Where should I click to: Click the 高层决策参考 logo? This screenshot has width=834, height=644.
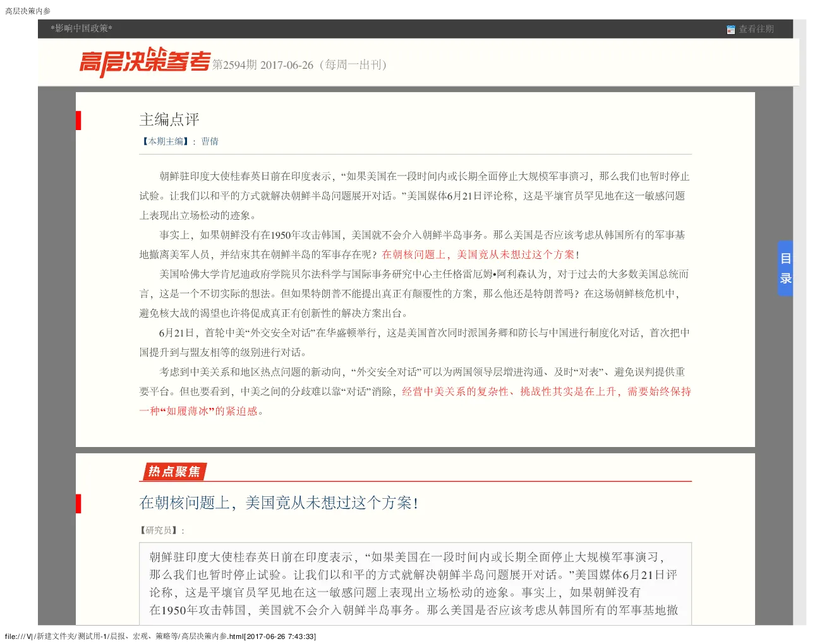(x=145, y=62)
